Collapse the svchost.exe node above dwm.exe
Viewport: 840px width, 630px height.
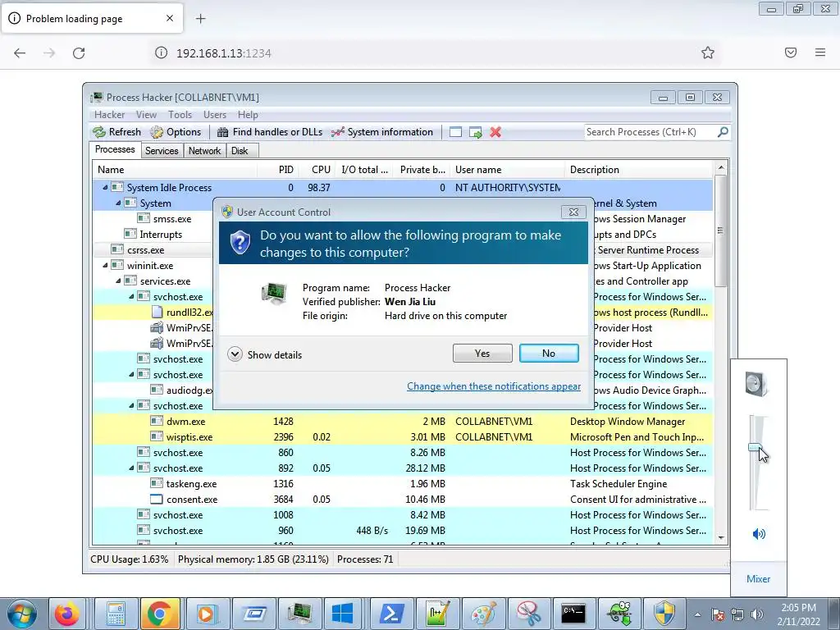[x=131, y=405]
